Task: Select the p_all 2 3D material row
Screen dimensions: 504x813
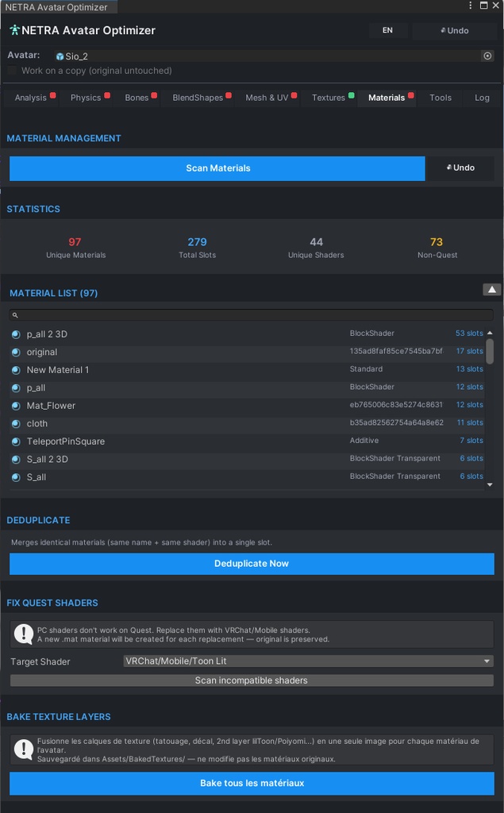Action: click(x=248, y=334)
